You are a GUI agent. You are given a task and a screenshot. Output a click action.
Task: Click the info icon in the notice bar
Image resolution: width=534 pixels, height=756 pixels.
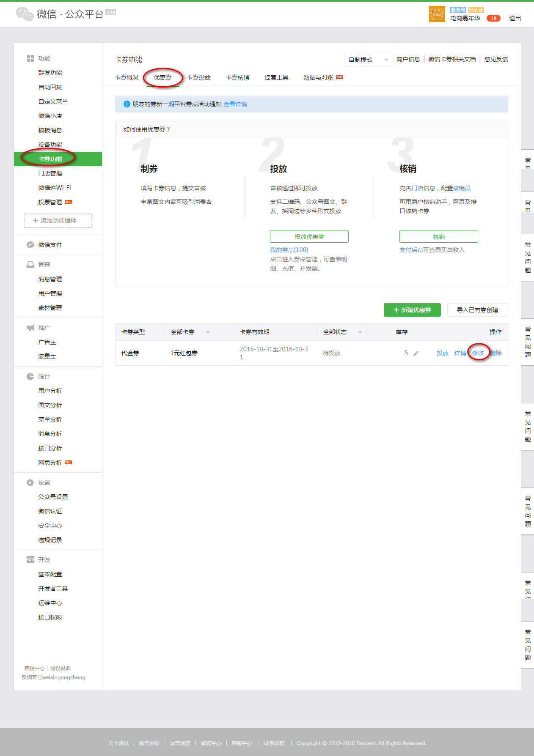tap(127, 104)
